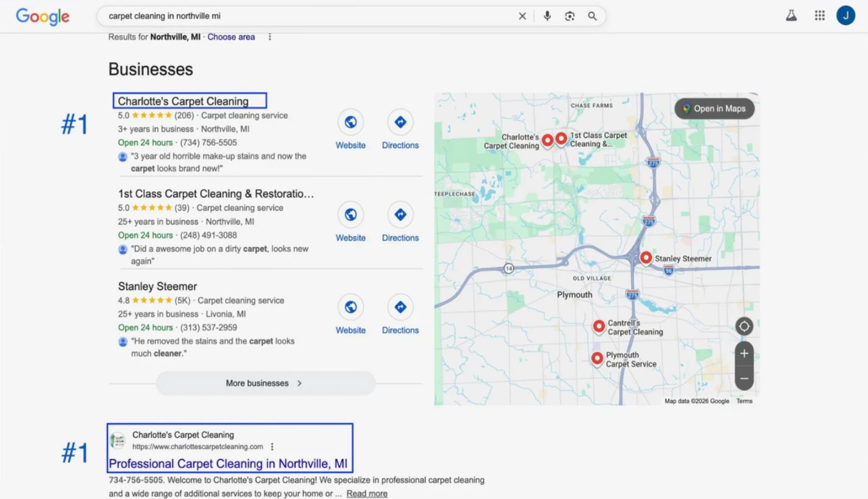Open three-dot menu next to Choose area
Screen dimensions: 868x499
pyautogui.click(x=270, y=37)
